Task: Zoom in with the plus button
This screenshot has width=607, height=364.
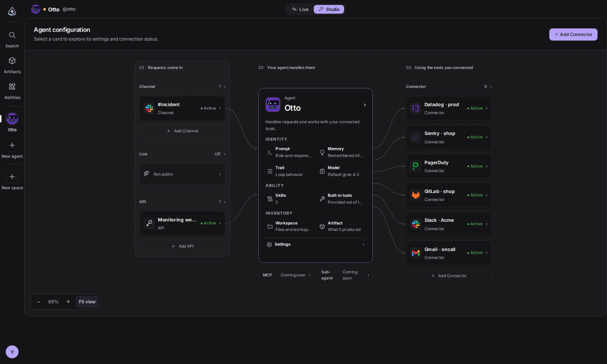Action: tap(68, 302)
